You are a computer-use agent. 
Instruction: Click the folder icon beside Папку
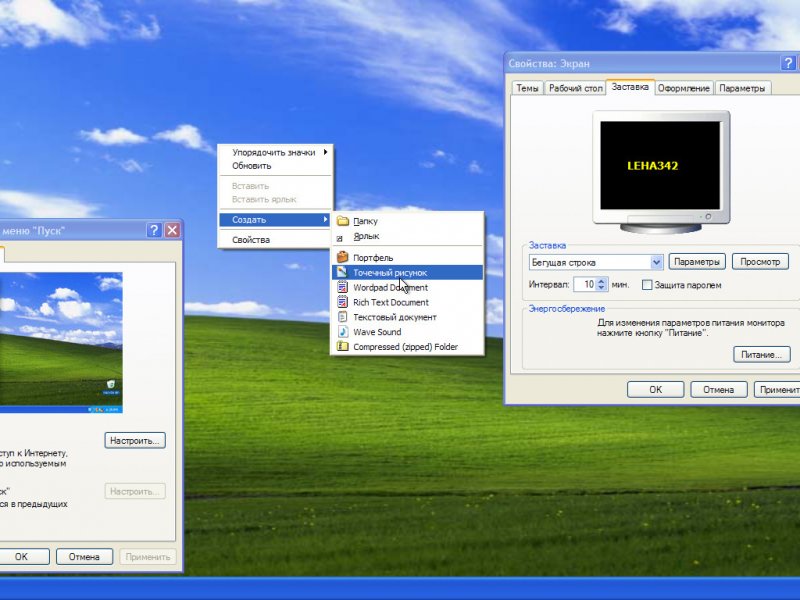(343, 221)
